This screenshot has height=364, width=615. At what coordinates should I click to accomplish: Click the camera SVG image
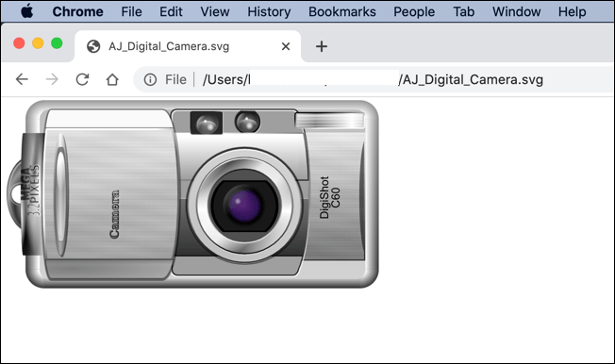(192, 194)
